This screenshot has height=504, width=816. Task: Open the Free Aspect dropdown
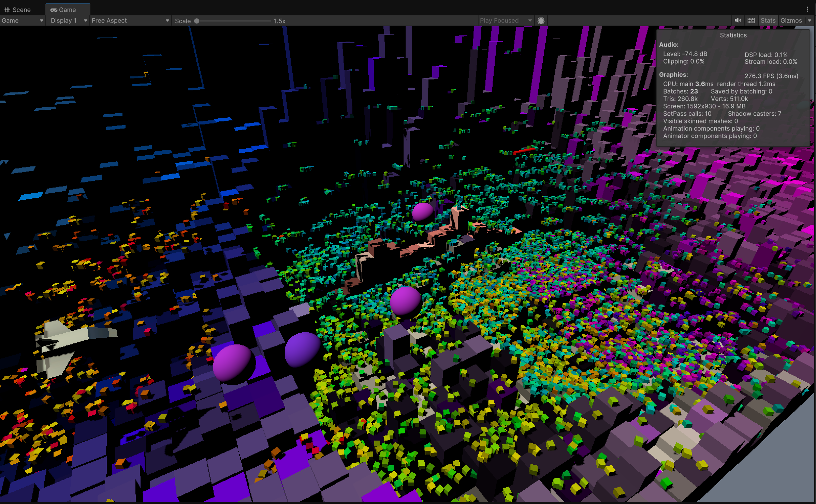pyautogui.click(x=130, y=20)
